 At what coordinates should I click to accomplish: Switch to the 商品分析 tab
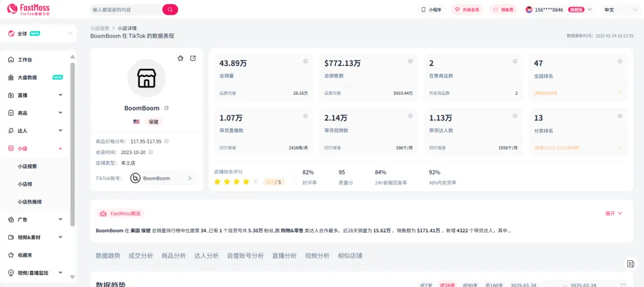pyautogui.click(x=174, y=256)
